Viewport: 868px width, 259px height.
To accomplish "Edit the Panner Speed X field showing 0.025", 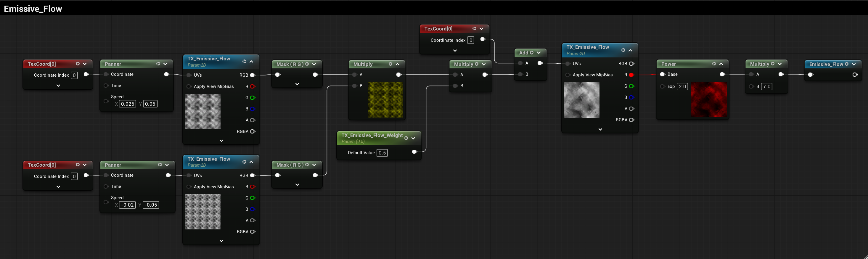I will coord(128,104).
